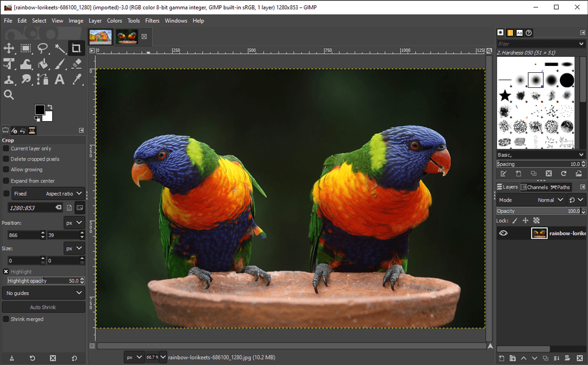The image size is (588, 365).
Task: Open the Filters menu
Action: coord(152,21)
